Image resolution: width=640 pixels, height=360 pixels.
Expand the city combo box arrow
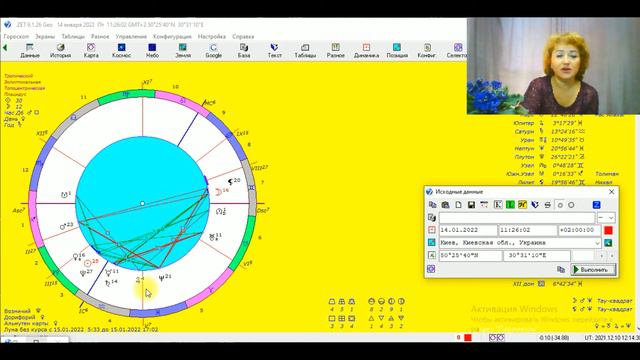[597, 243]
